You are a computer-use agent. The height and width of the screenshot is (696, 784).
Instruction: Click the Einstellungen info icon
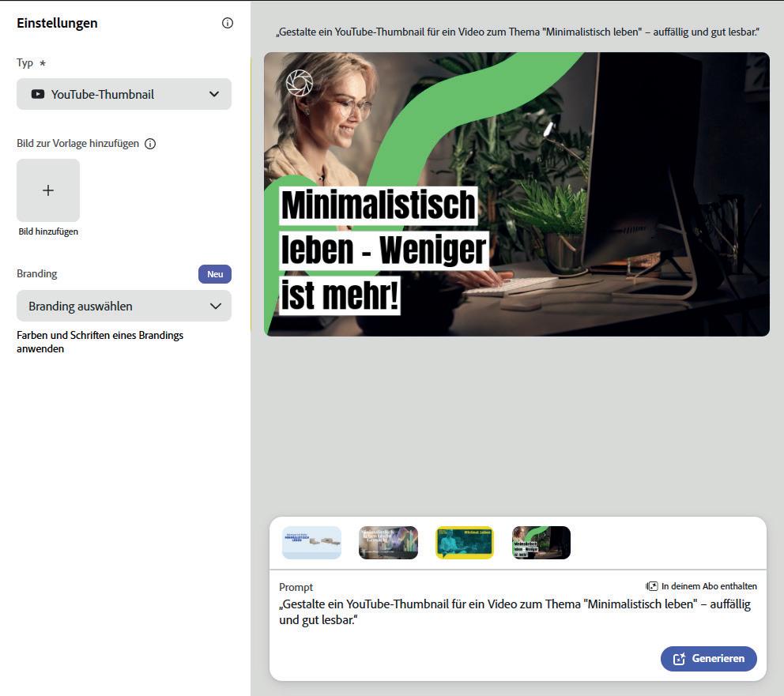tap(228, 23)
